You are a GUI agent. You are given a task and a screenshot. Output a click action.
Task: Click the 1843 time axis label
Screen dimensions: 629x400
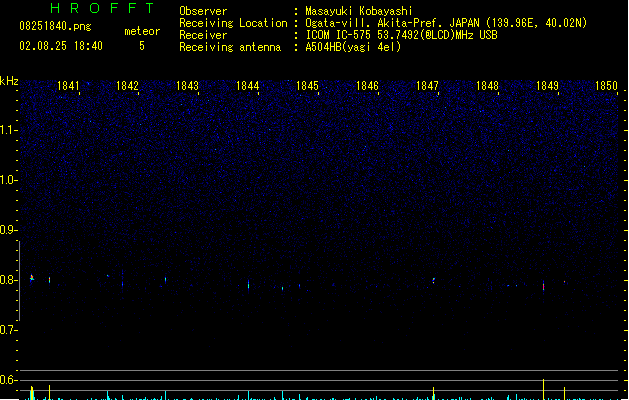[x=187, y=85]
